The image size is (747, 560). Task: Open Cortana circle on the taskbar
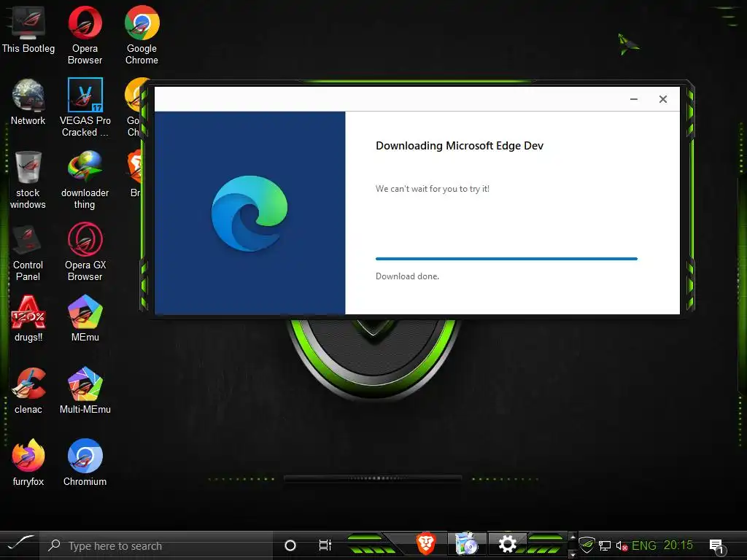[290, 545]
